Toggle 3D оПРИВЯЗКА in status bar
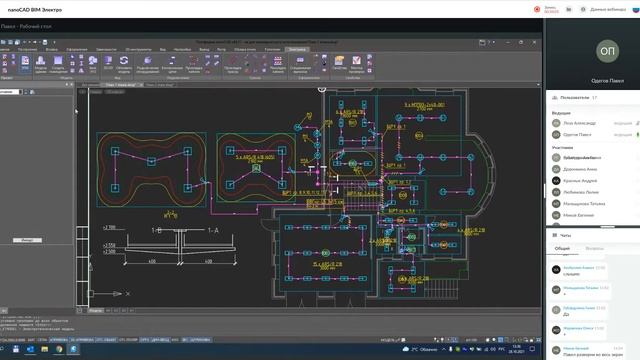Image resolution: width=640 pixels, height=360 pixels. [x=82, y=340]
